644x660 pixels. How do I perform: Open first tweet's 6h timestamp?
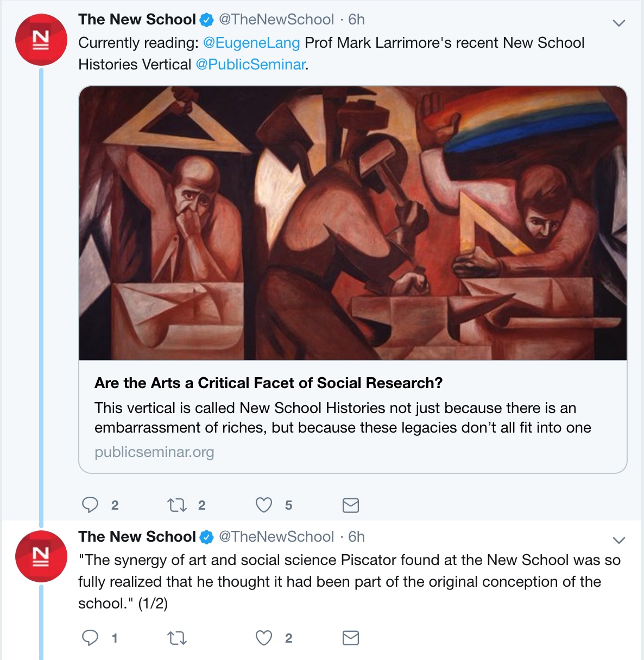coord(356,20)
